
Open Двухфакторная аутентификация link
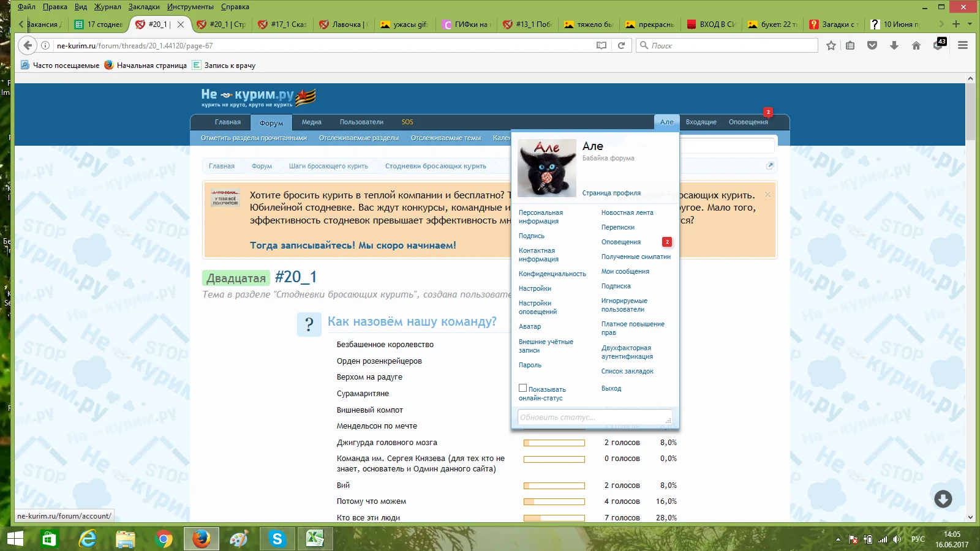[x=627, y=352]
